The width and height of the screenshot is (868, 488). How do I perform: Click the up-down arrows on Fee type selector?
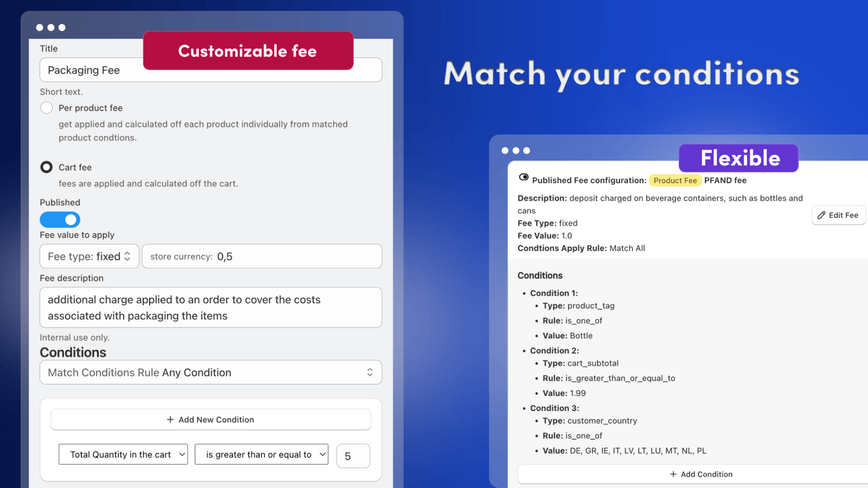(127, 256)
